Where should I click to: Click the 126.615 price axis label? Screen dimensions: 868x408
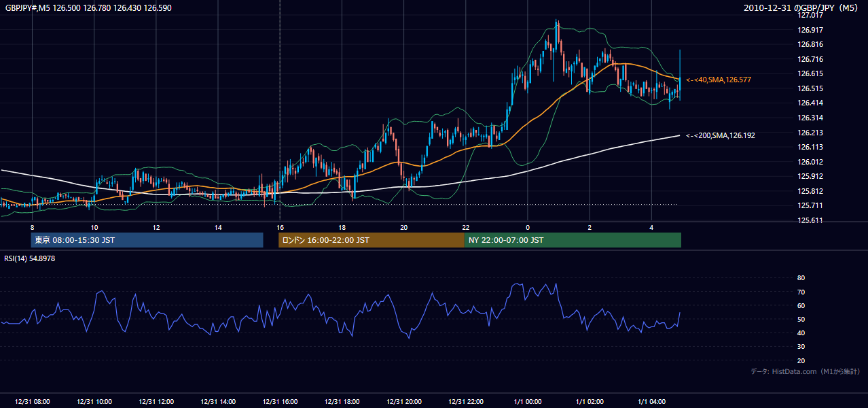click(x=810, y=73)
